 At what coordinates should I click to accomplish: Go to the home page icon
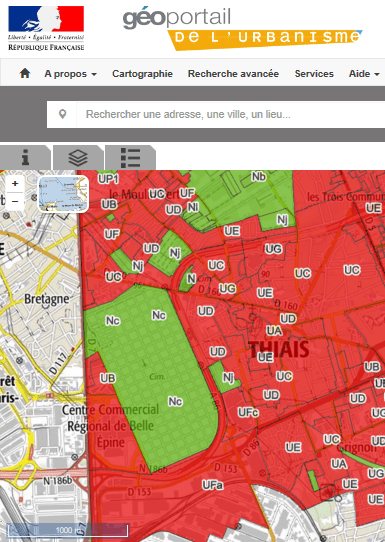click(x=25, y=73)
